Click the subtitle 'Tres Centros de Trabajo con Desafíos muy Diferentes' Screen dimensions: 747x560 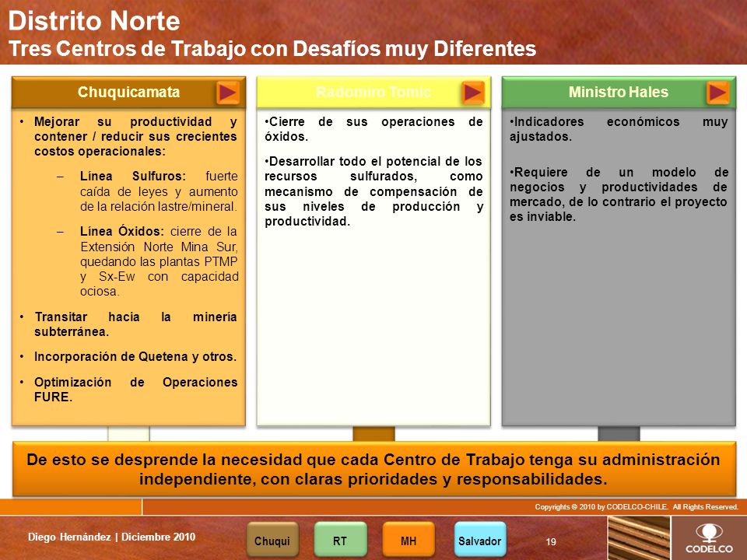tap(272, 48)
